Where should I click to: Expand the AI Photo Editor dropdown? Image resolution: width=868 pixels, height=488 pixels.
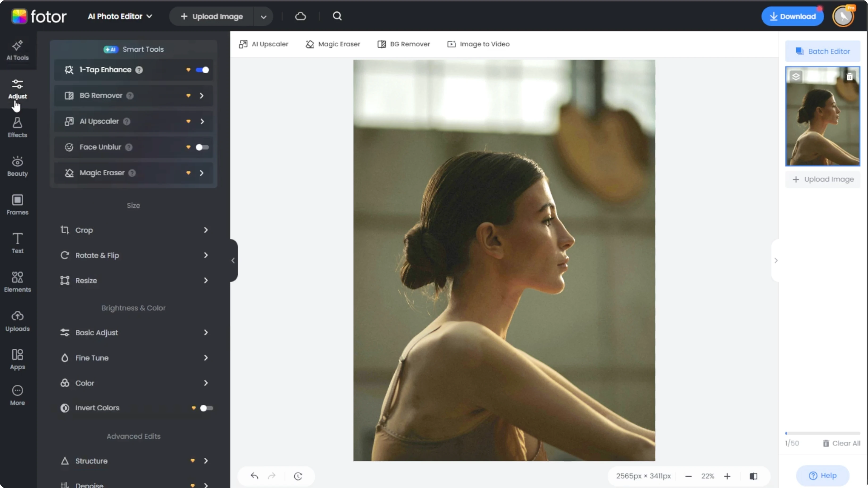(x=120, y=16)
